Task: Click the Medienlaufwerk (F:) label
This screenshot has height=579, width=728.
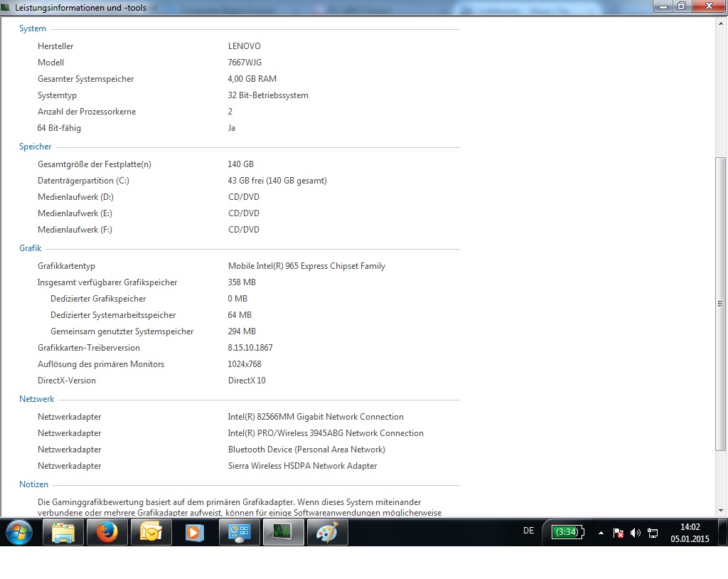Action: 75,230
